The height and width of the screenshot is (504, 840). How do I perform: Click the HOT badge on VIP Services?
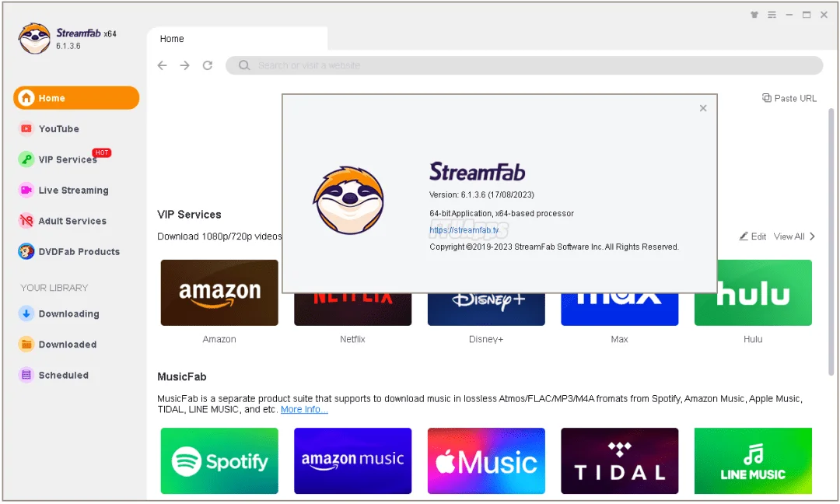coord(101,152)
